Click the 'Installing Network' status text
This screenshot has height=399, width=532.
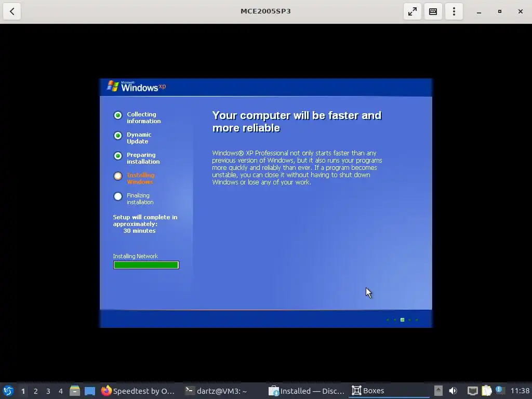tap(136, 256)
